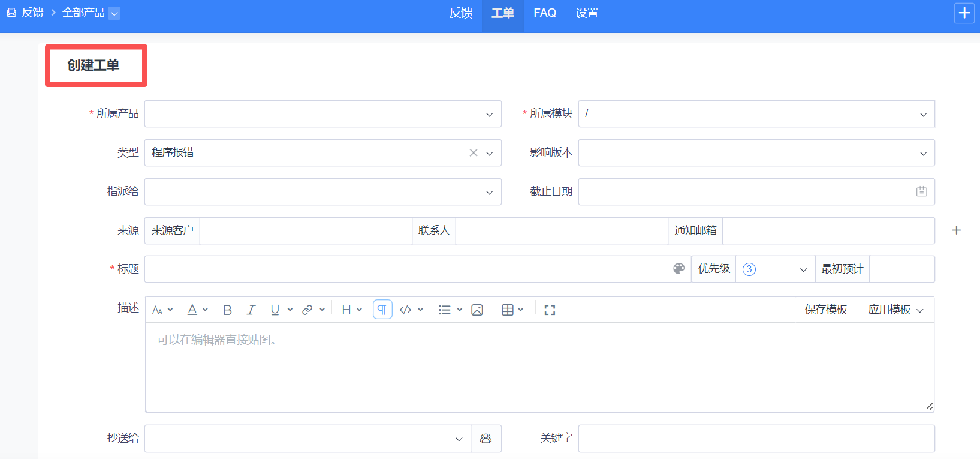
Task: Open the deadline calendar picker
Action: tap(921, 191)
